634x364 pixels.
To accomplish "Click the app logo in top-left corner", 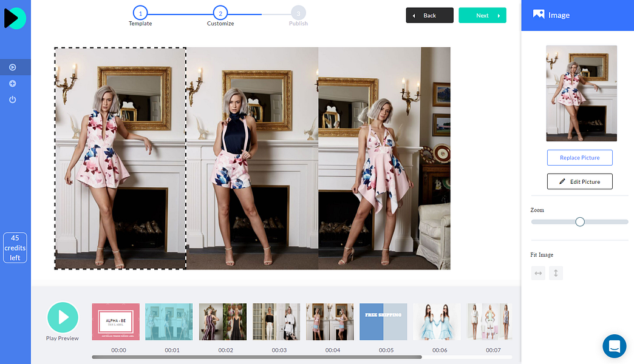I will (15, 18).
